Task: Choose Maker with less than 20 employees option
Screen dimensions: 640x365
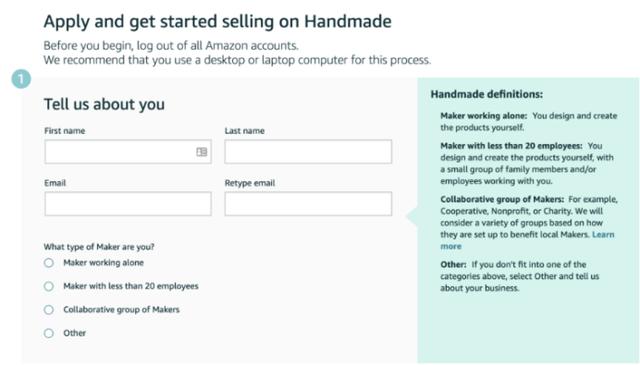Action: pyautogui.click(x=49, y=286)
